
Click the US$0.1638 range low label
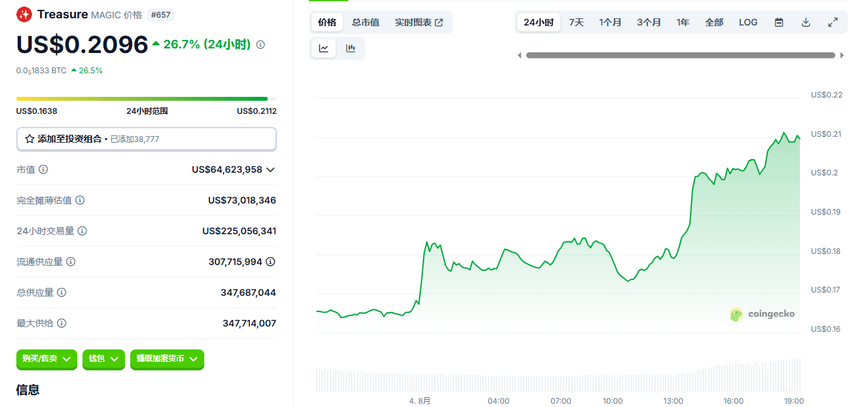pos(37,111)
